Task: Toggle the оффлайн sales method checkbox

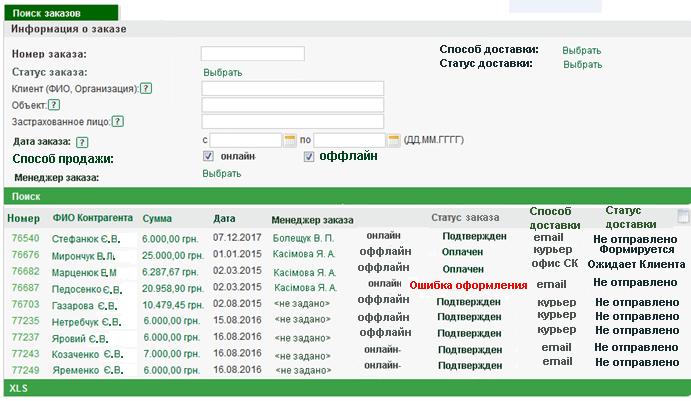Action: (x=310, y=157)
